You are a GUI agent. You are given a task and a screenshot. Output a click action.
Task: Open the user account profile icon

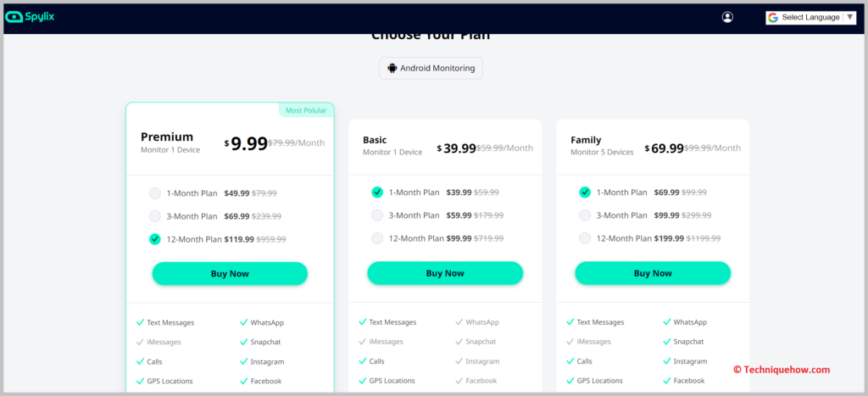click(x=727, y=17)
